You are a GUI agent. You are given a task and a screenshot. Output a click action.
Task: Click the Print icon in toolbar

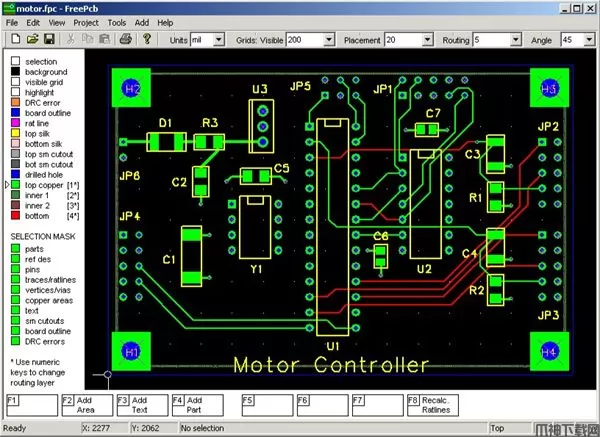coord(126,39)
